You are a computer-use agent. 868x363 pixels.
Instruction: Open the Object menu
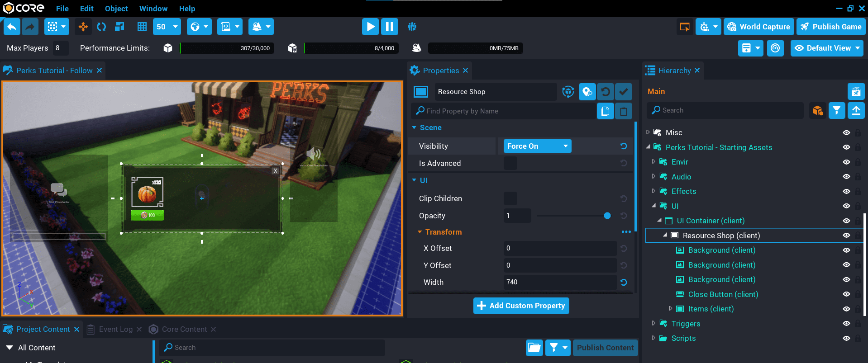[116, 9]
